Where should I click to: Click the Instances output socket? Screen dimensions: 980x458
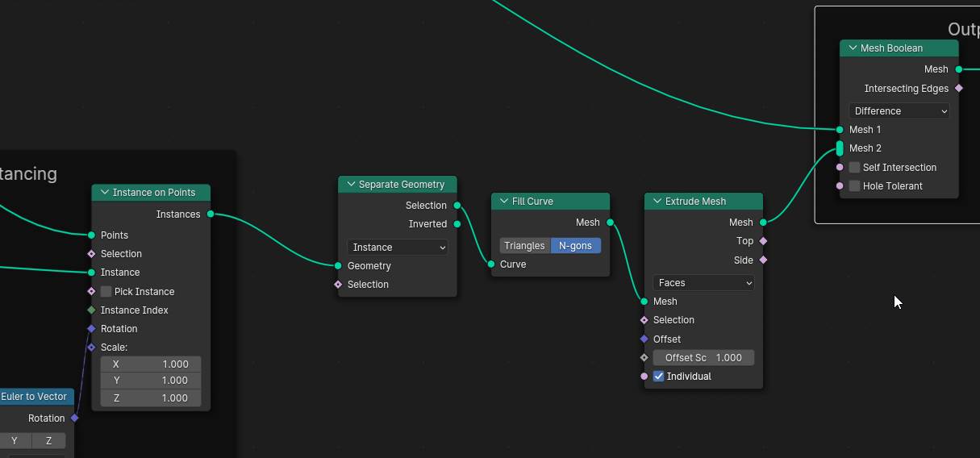pyautogui.click(x=211, y=214)
